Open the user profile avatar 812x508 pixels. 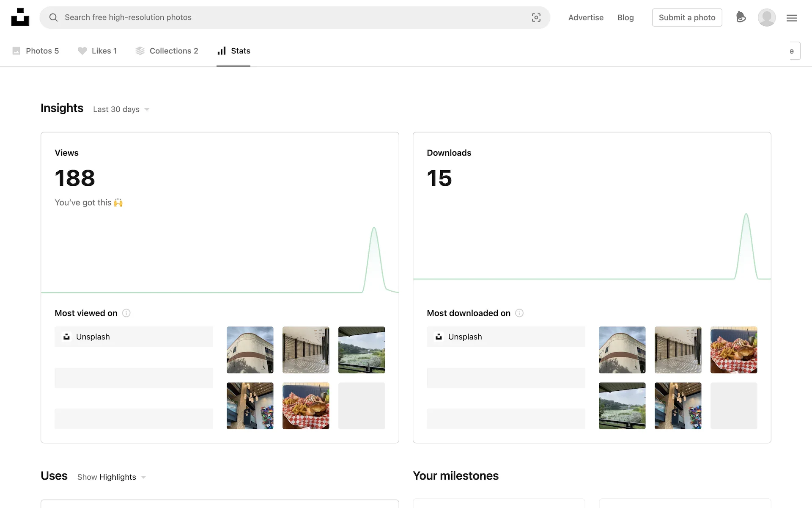coord(767,17)
